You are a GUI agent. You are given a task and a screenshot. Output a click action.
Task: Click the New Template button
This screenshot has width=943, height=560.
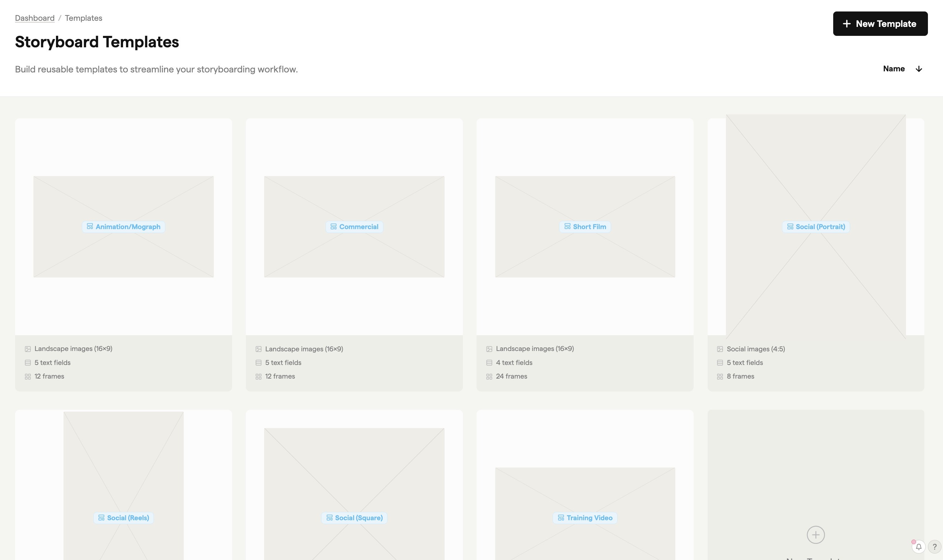tap(880, 24)
